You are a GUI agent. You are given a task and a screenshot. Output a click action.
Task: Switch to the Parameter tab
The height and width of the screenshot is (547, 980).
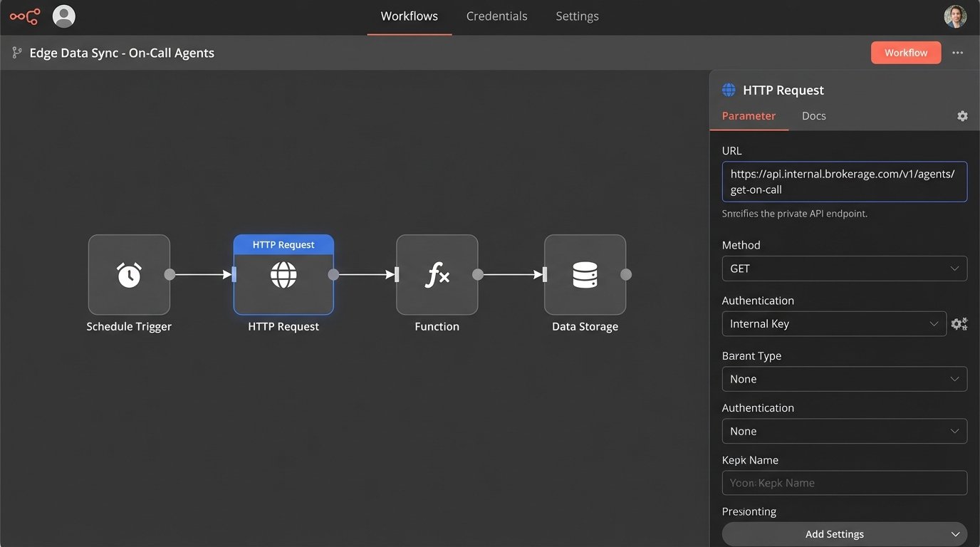click(x=749, y=115)
